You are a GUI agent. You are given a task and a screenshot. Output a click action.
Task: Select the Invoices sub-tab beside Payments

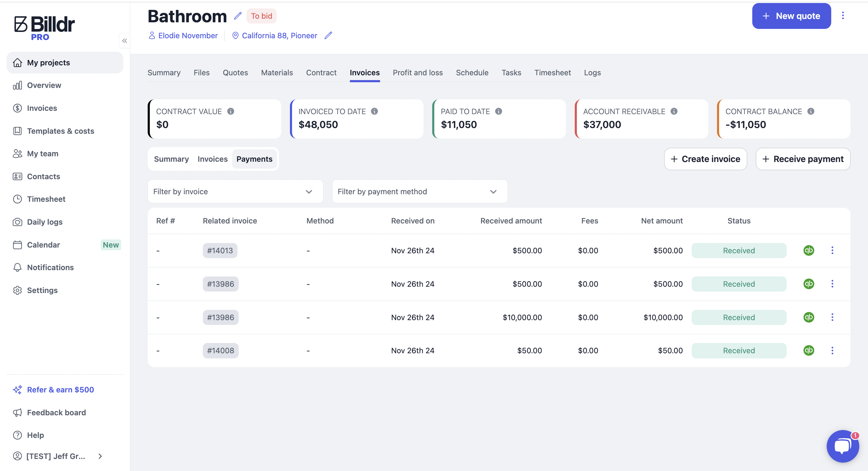[x=212, y=159]
